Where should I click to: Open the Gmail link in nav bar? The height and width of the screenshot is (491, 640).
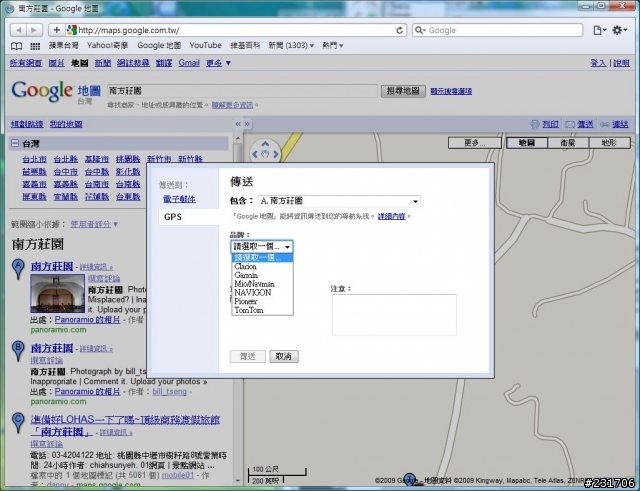point(189,63)
